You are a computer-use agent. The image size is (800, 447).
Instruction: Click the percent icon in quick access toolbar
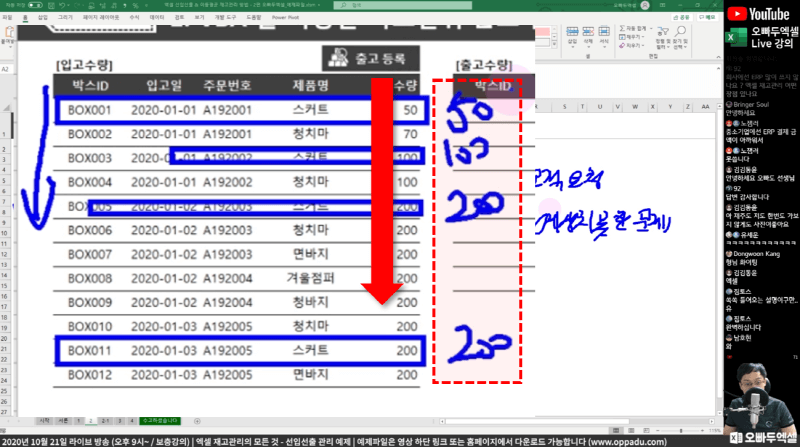coord(136,5)
